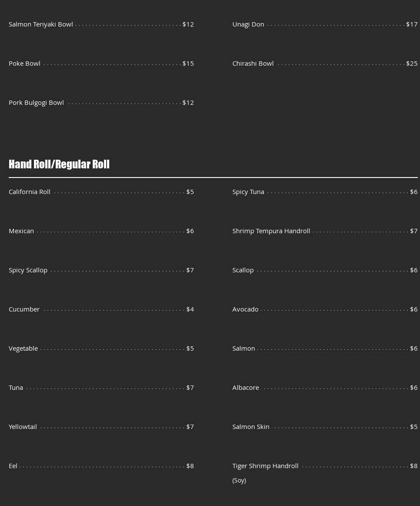This screenshot has width=420, height=506.
Task: Click the $25 Chirashi Bowl price
Action: pos(412,64)
